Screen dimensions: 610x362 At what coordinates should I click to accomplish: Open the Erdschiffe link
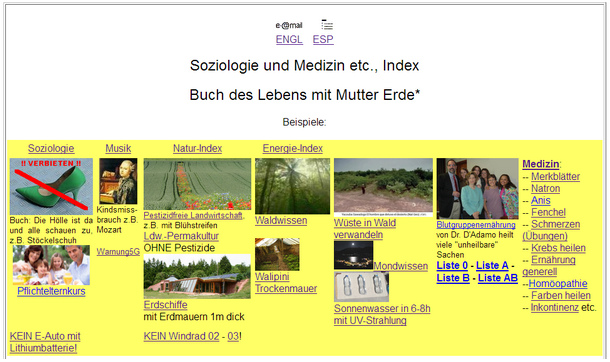coord(166,305)
